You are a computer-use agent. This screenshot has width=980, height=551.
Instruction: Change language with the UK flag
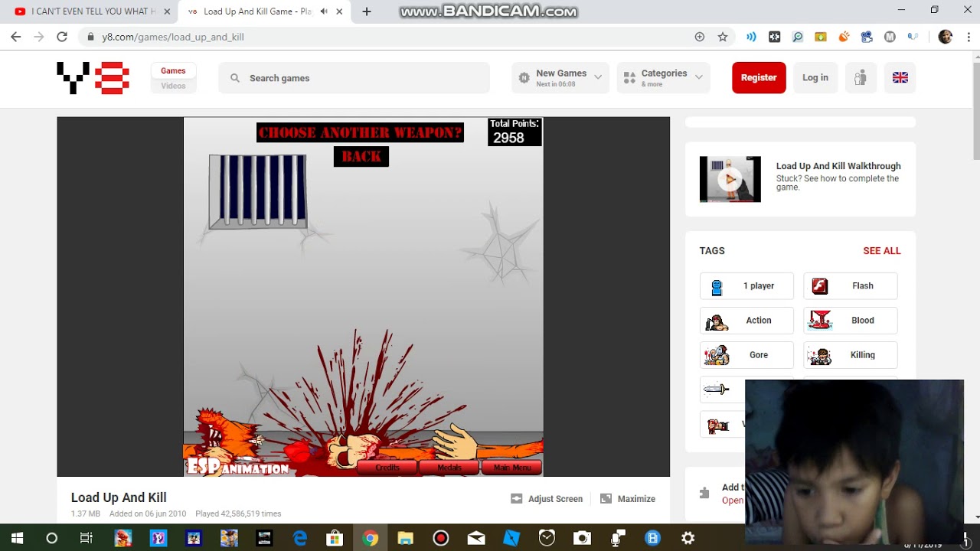tap(900, 78)
